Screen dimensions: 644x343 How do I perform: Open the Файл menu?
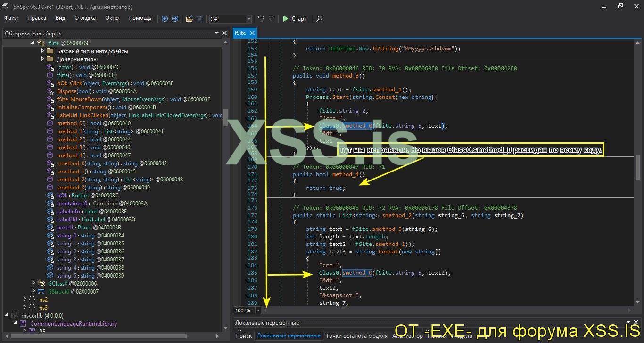(x=11, y=18)
